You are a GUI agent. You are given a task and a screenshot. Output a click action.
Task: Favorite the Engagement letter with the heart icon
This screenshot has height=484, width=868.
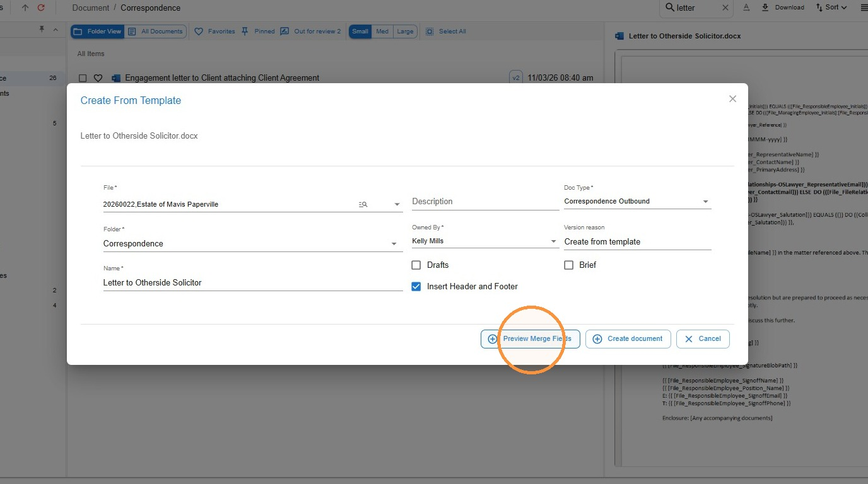pos(98,78)
